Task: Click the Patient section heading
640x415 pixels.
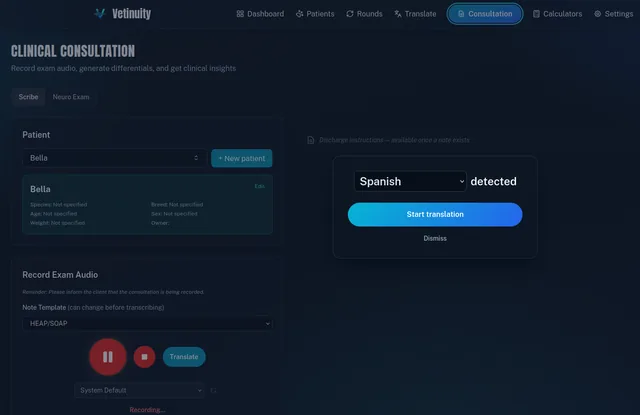Action: 36,135
